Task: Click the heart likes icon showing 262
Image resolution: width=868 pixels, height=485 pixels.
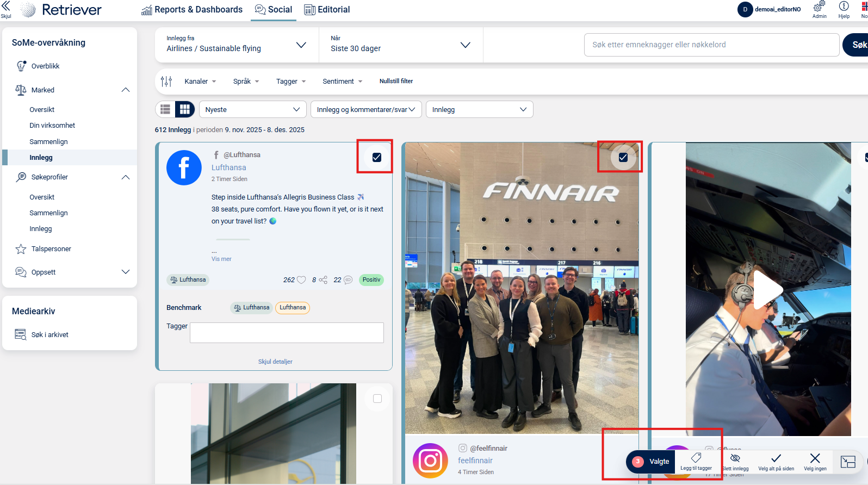Action: (301, 280)
